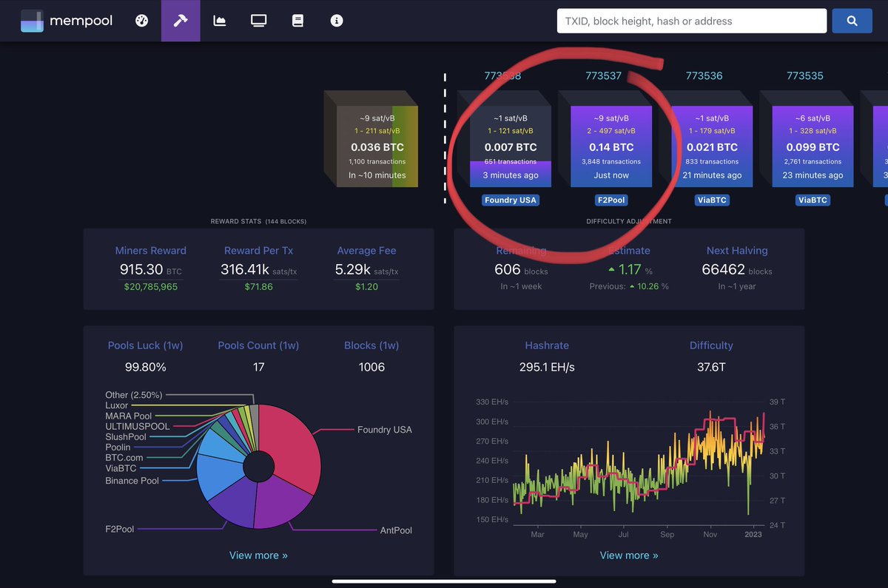This screenshot has height=588, width=888.
Task: Click the Luxor pie chart label
Action: [x=117, y=405]
